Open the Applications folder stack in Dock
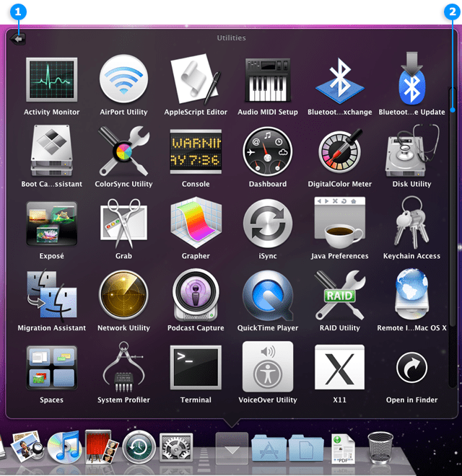The image size is (462, 476). coord(269,448)
